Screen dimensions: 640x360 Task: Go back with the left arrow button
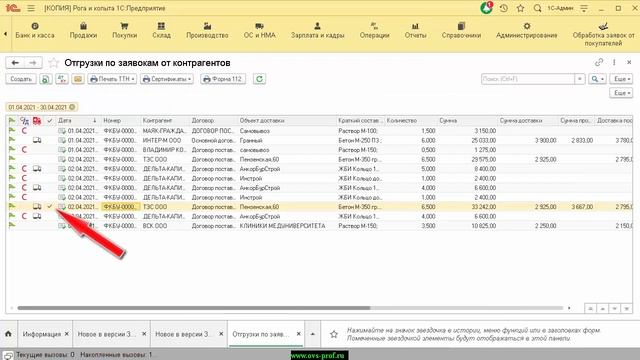coord(15,62)
